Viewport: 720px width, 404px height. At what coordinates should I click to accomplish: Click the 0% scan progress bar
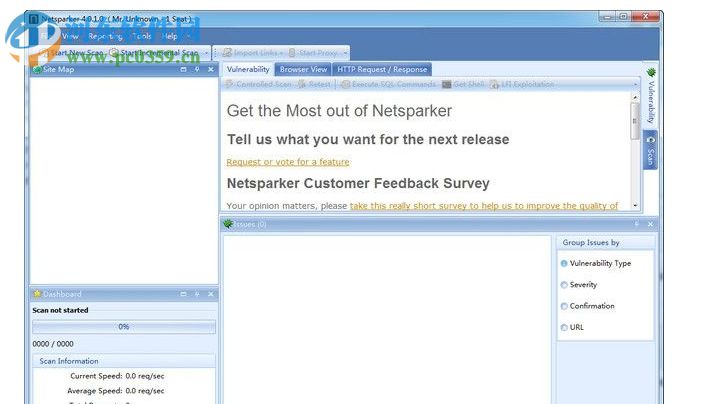pyautogui.click(x=124, y=326)
